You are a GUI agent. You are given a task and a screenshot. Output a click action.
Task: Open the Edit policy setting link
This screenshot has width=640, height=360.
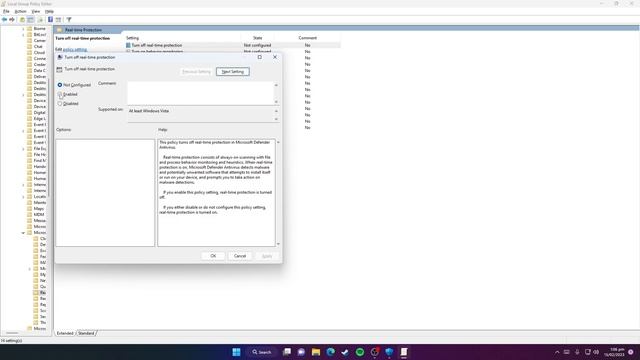pos(75,49)
